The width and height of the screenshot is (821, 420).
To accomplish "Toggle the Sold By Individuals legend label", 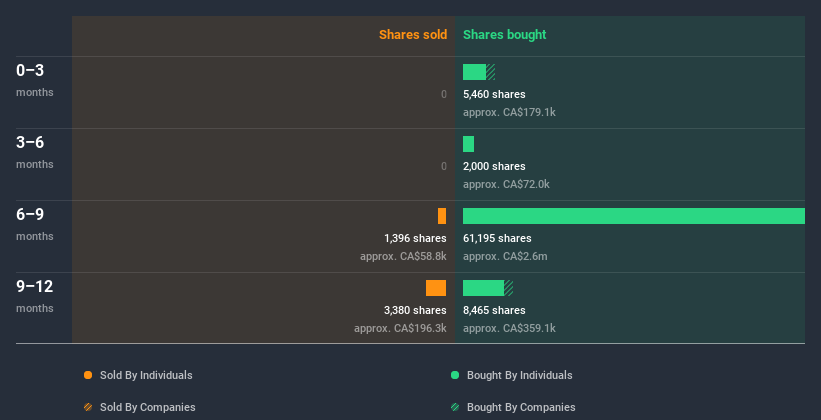I will coord(146,375).
